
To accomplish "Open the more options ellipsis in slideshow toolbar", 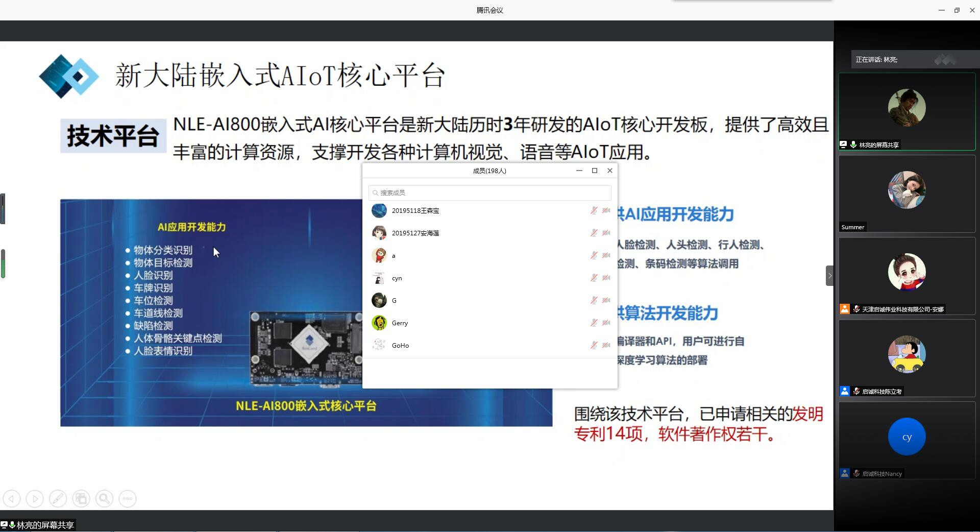I will tap(128, 498).
